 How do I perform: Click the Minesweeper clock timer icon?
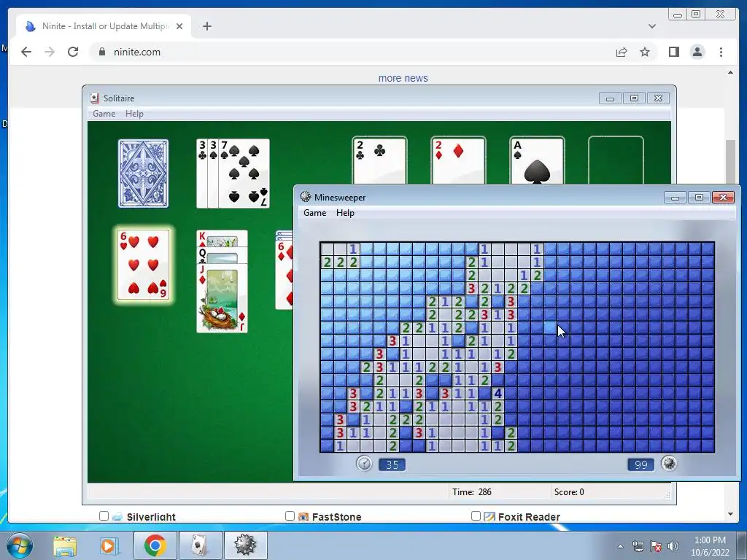pyautogui.click(x=364, y=464)
